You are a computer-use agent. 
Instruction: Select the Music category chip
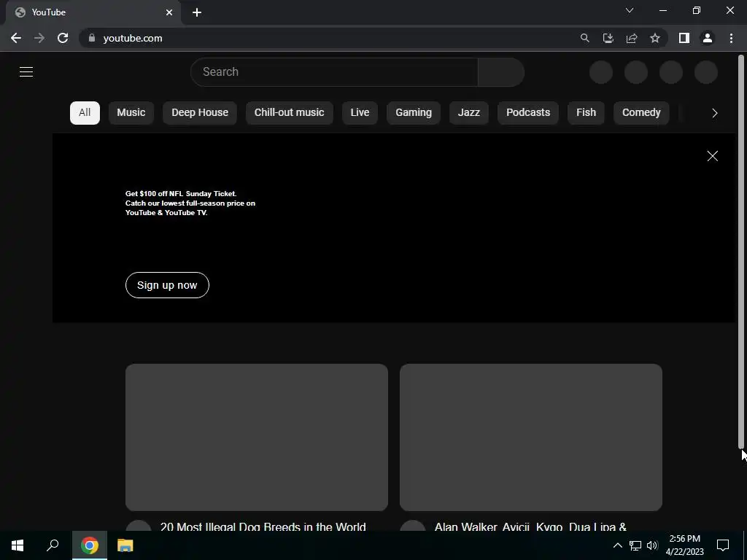click(x=131, y=113)
